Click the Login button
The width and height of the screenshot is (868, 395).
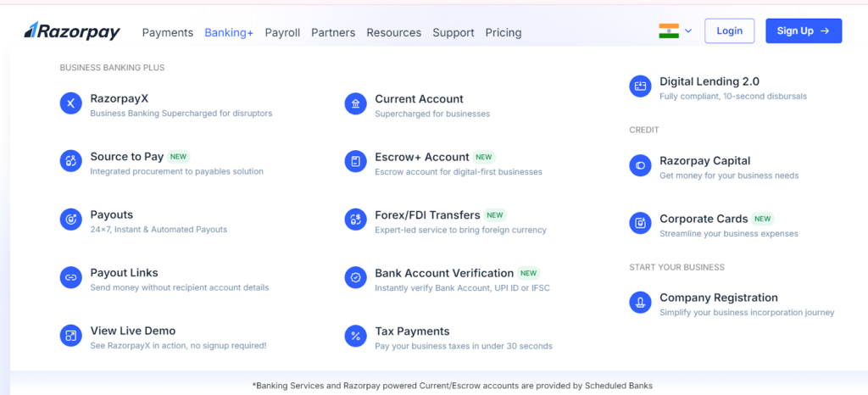(x=730, y=31)
